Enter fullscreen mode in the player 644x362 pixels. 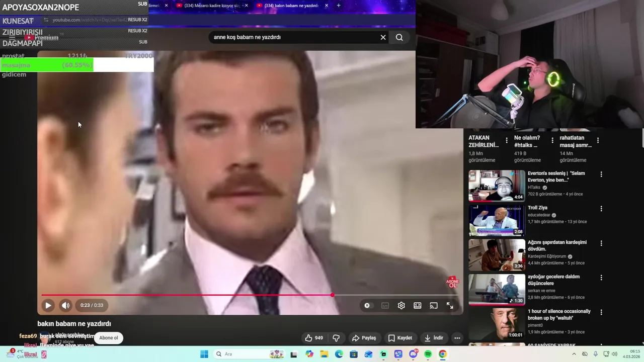[x=450, y=305]
